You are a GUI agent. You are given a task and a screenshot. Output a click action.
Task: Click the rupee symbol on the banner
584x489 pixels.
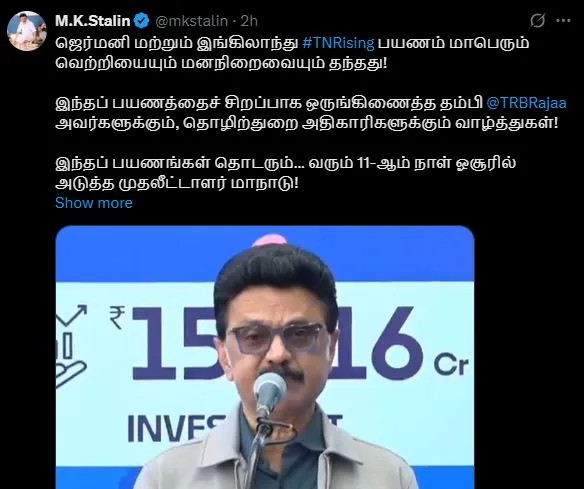[117, 317]
